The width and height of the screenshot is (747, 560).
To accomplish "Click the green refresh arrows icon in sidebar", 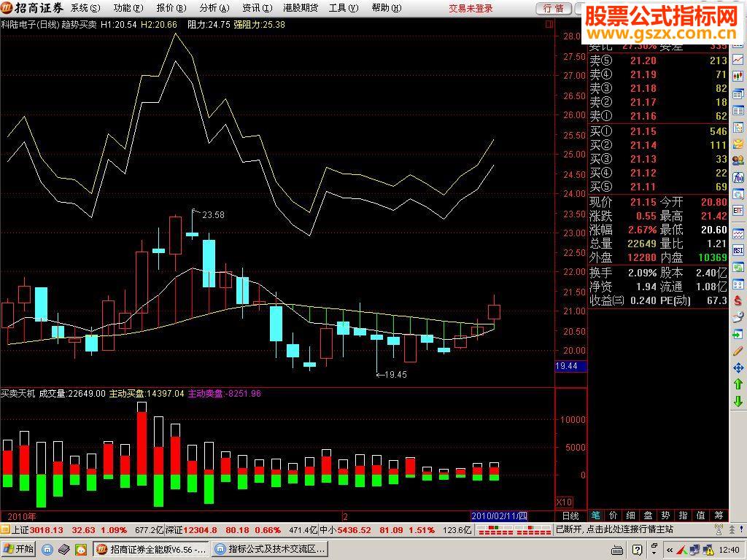I will click(x=738, y=268).
